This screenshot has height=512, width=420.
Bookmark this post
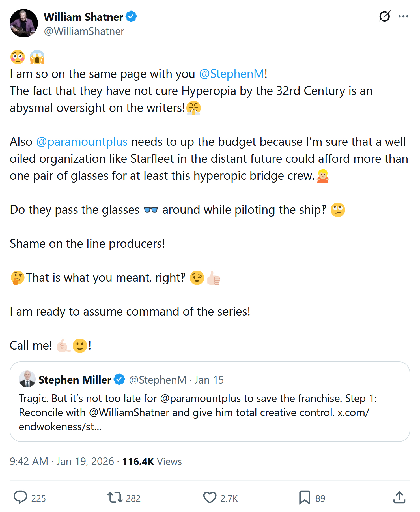pyautogui.click(x=304, y=497)
